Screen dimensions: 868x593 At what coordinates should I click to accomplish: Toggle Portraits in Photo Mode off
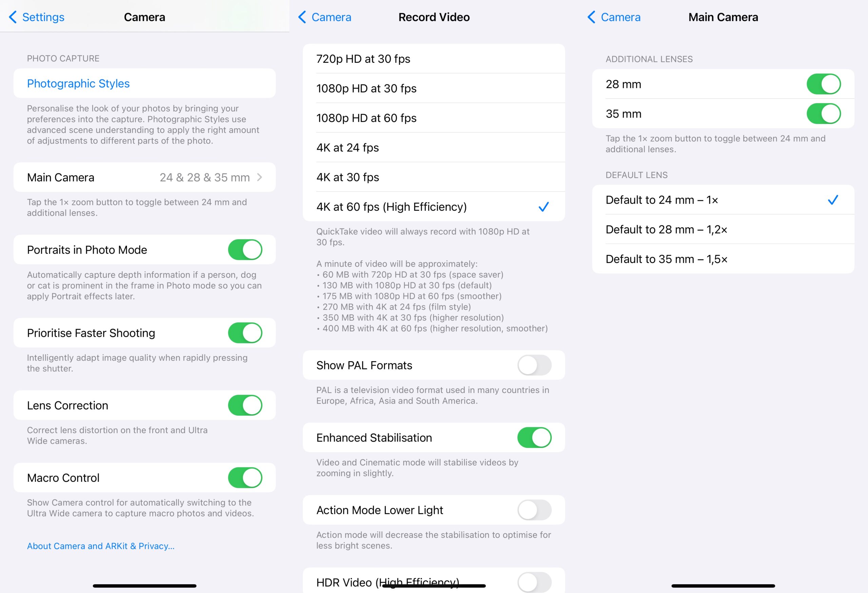tap(245, 250)
